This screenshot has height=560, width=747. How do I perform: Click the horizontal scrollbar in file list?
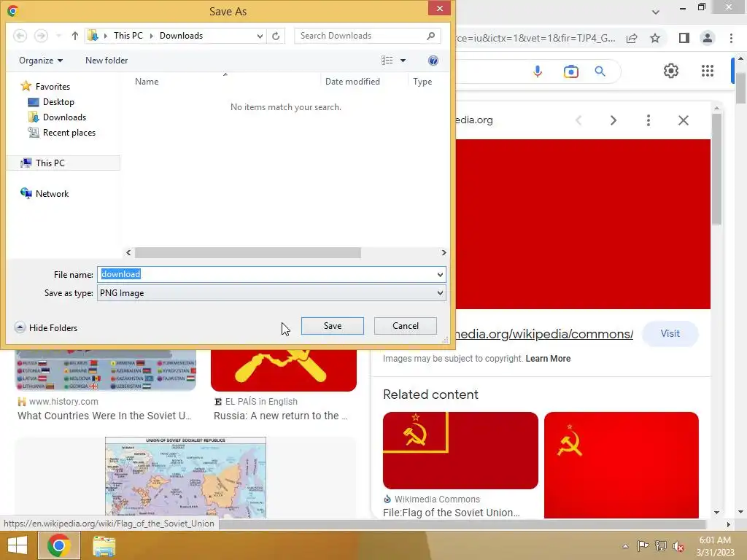pos(248,253)
